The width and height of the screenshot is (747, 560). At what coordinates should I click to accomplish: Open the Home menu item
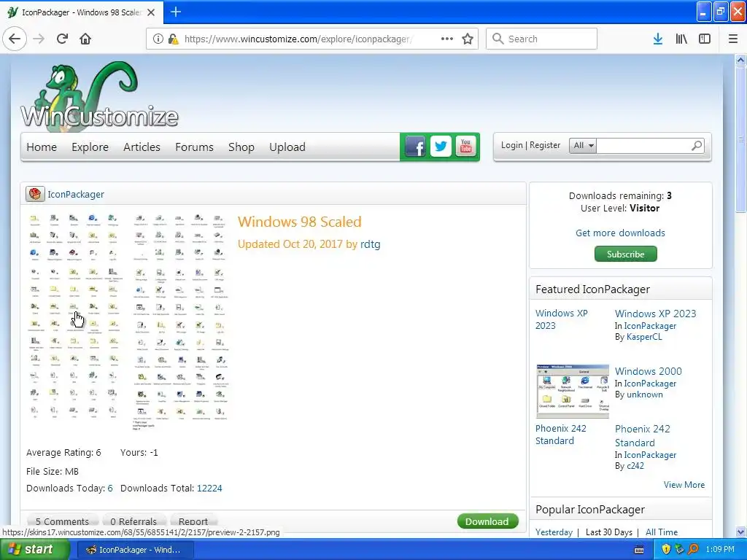pos(42,147)
